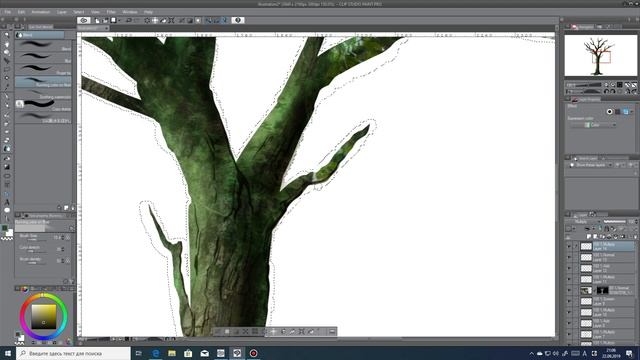
Task: Open Mail app from taskbar
Action: click(x=204, y=353)
